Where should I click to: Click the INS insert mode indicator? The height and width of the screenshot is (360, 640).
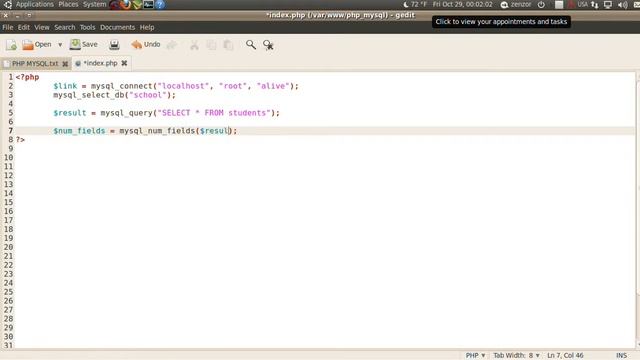click(x=621, y=356)
